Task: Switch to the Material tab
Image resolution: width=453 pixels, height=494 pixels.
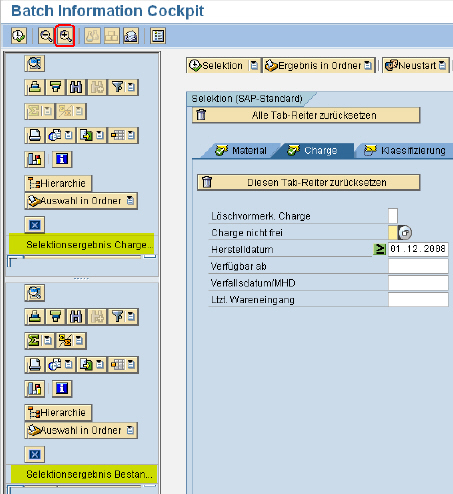Action: click(x=241, y=151)
